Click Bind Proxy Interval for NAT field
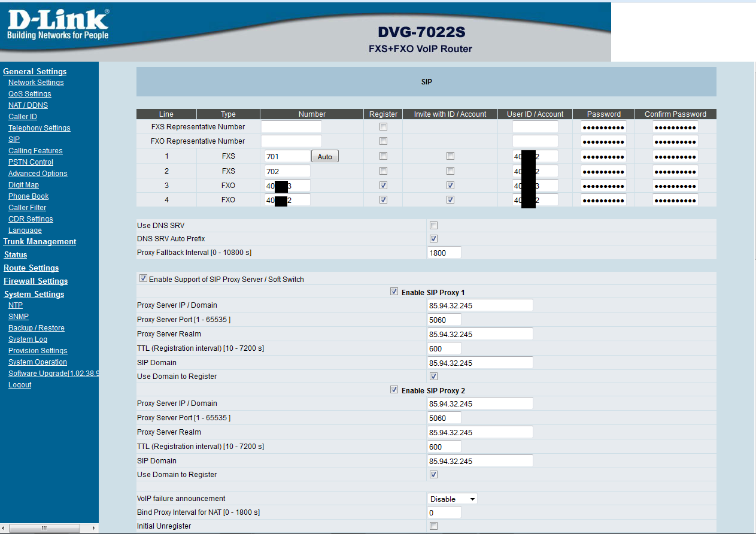Image resolution: width=756 pixels, height=534 pixels. point(445,512)
